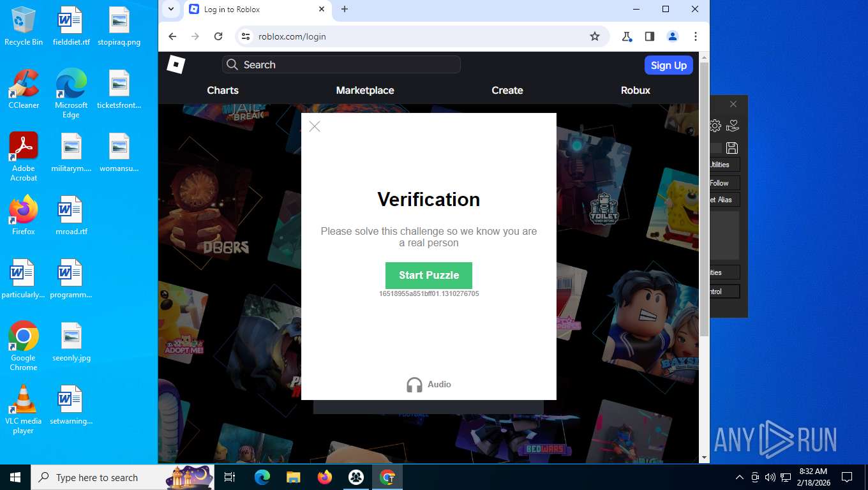The height and width of the screenshot is (490, 868).
Task: Bookmark this page with the star icon
Action: pyautogui.click(x=595, y=36)
